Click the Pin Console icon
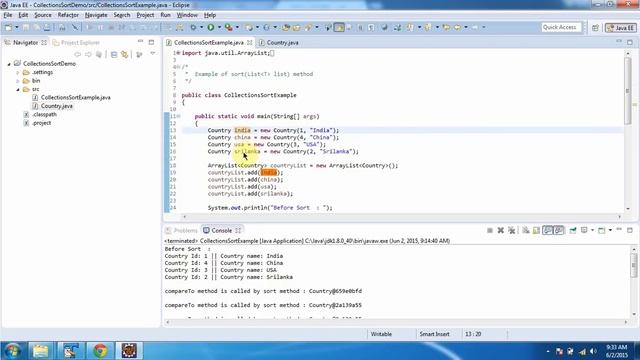Screen dimensions: 640x360 [573, 230]
